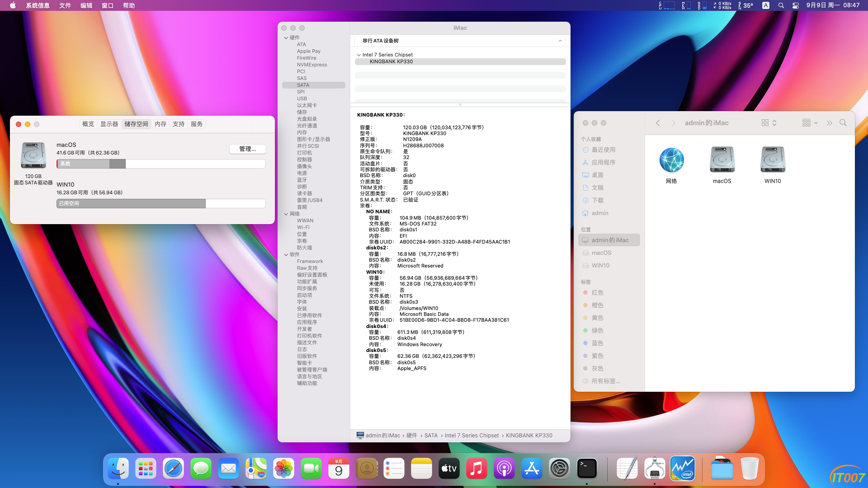Viewport: 868px width, 488px height.
Task: Open Finder from the Dock
Action: 118,469
